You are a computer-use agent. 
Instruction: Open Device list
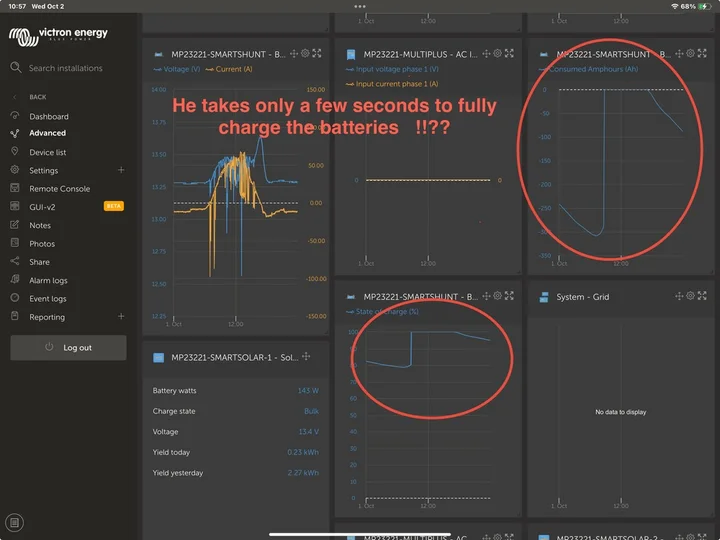(47, 152)
